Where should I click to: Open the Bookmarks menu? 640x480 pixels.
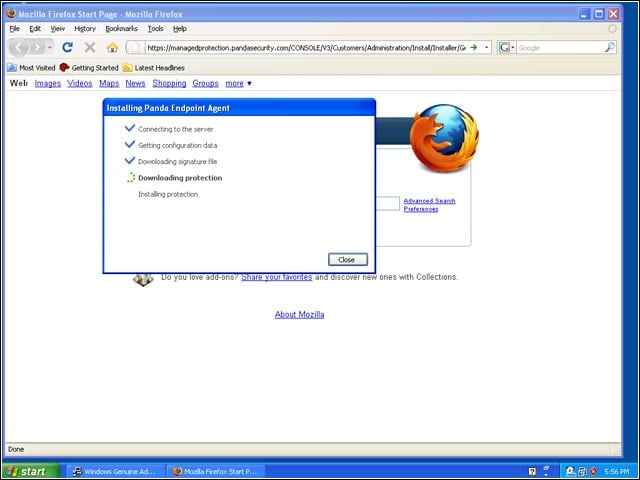click(121, 29)
